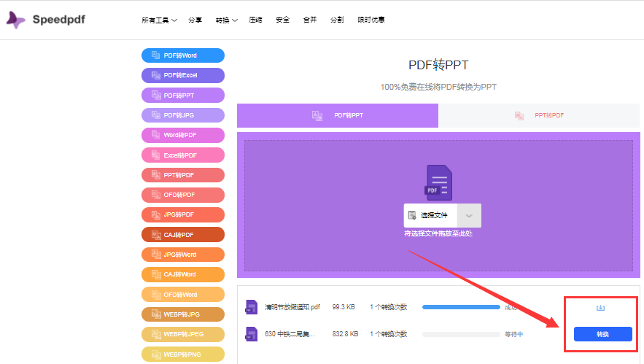
Task: Switch to the PPT转PDF tab
Action: pos(539,115)
